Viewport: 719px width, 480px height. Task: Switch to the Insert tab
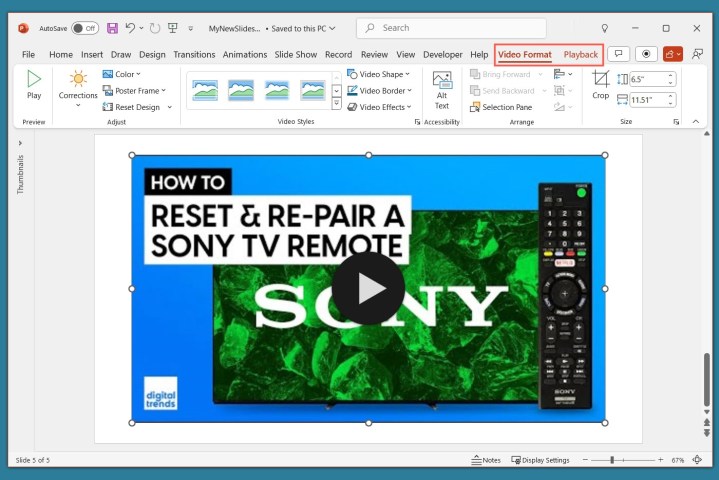point(92,55)
